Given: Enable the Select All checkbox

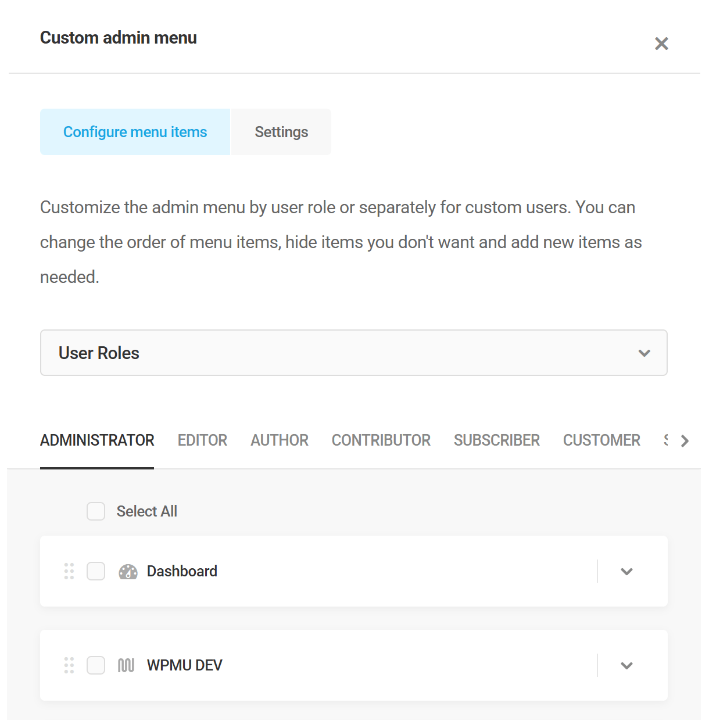Looking at the screenshot, I should (95, 511).
